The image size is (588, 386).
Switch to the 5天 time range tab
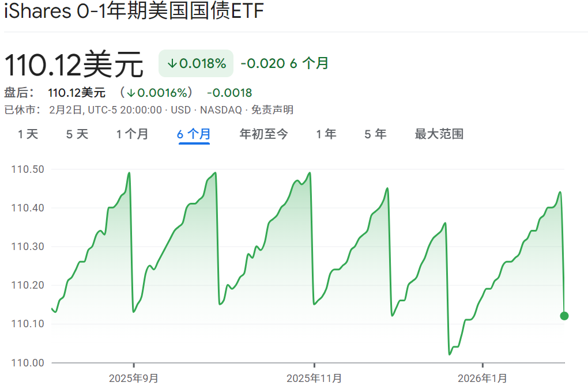click(77, 134)
